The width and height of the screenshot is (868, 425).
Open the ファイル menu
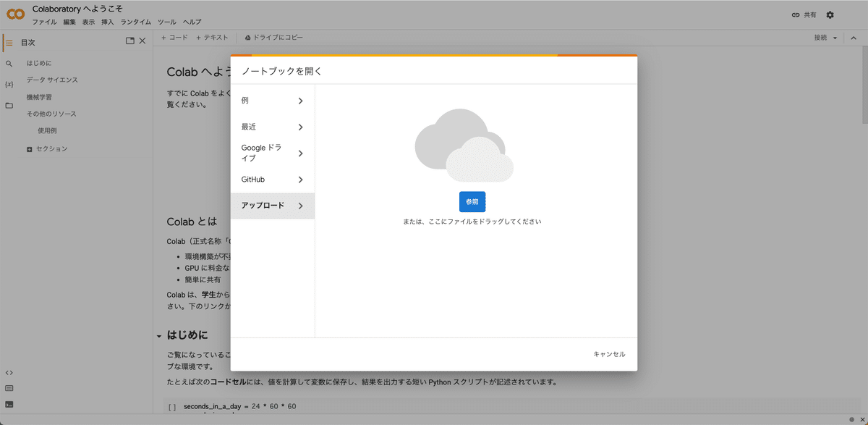pyautogui.click(x=44, y=22)
